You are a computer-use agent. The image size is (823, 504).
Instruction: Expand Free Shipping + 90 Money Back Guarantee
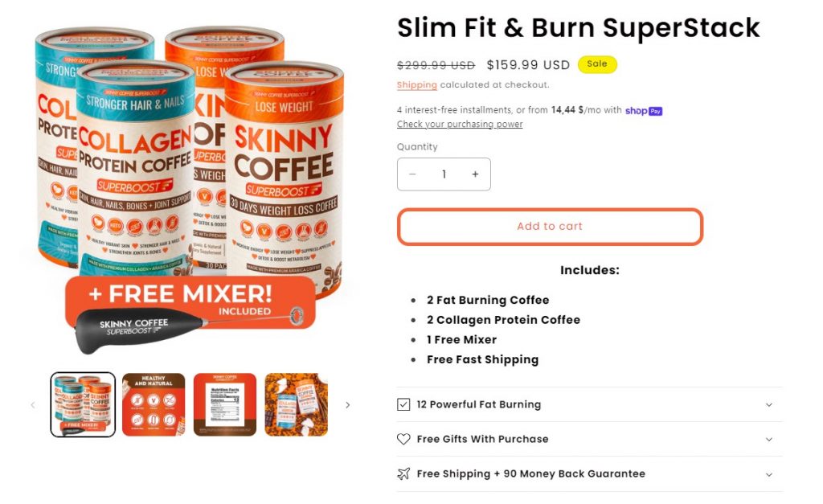pyautogui.click(x=589, y=474)
